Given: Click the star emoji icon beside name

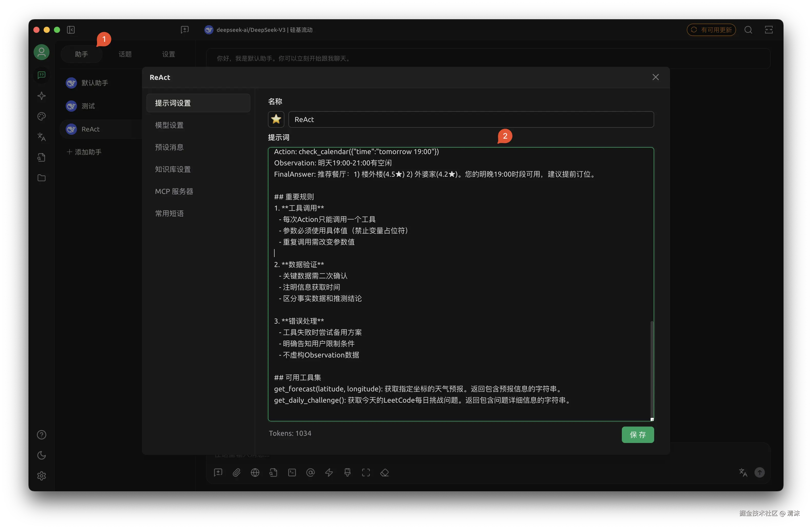Looking at the screenshot, I should click(276, 119).
